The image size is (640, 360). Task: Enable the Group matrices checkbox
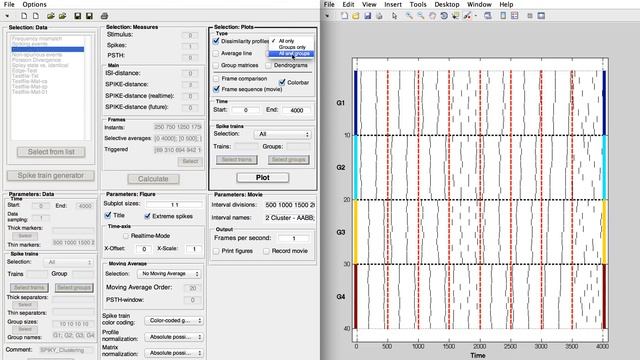click(x=216, y=65)
